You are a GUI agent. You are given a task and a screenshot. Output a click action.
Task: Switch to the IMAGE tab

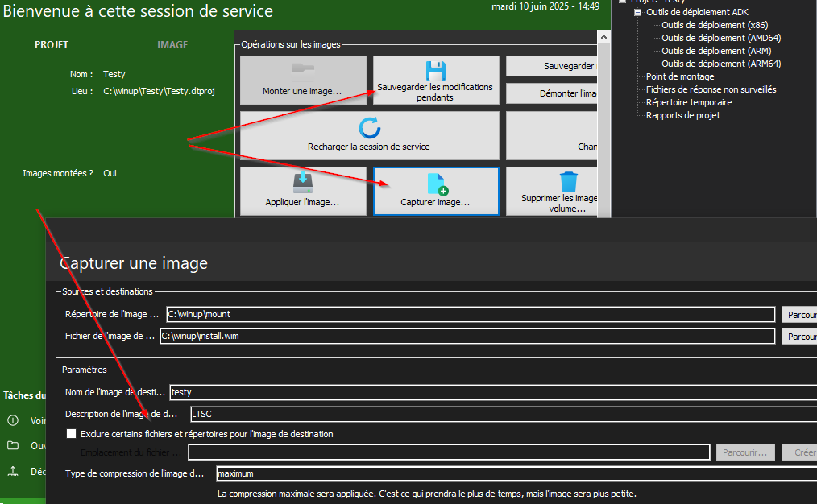(172, 45)
